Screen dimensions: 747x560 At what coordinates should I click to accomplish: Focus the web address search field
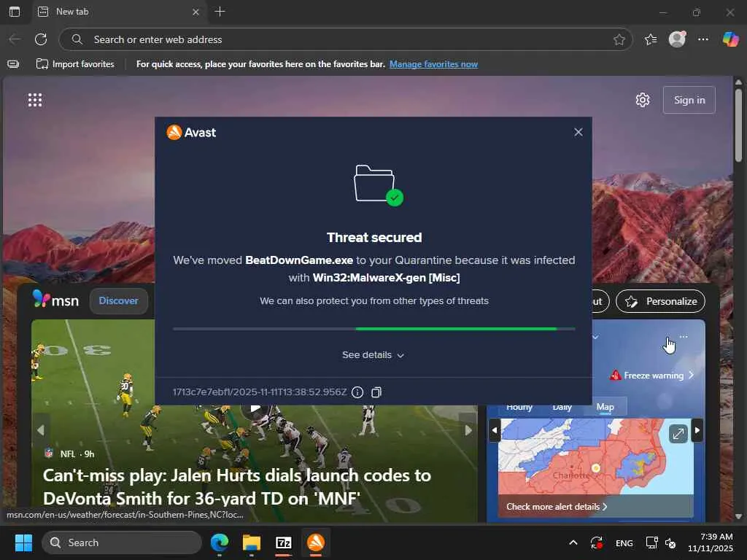click(345, 39)
